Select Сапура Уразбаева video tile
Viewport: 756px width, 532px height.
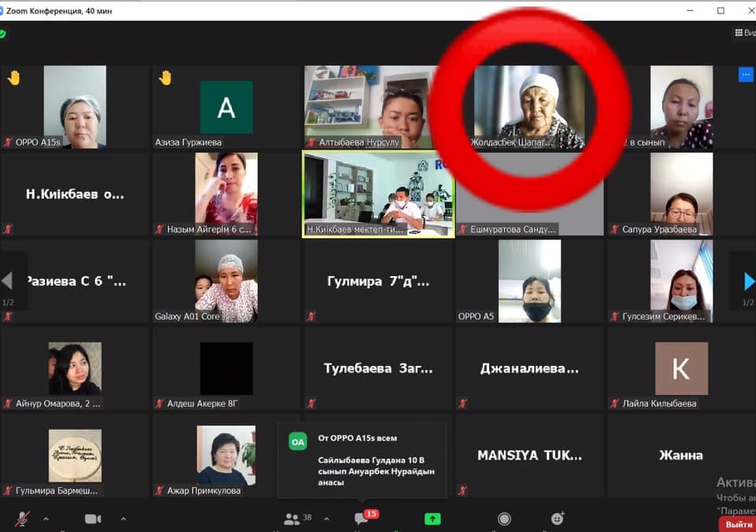coord(681,194)
